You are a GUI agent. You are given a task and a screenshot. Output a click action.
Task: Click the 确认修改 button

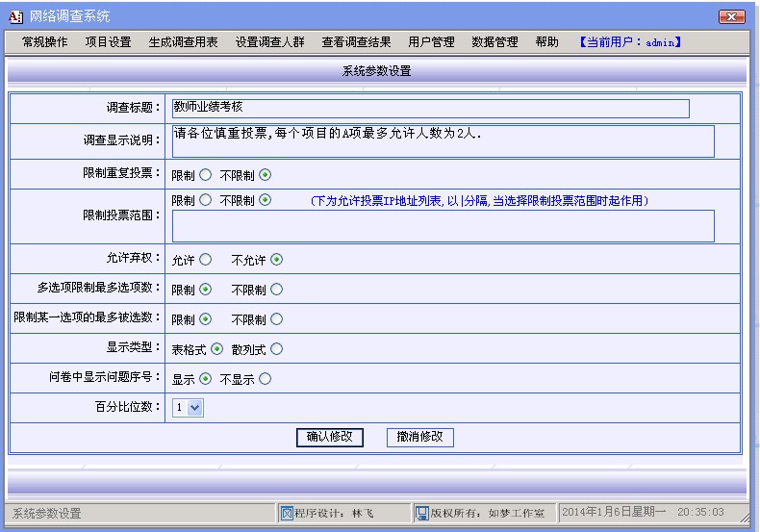pos(330,437)
